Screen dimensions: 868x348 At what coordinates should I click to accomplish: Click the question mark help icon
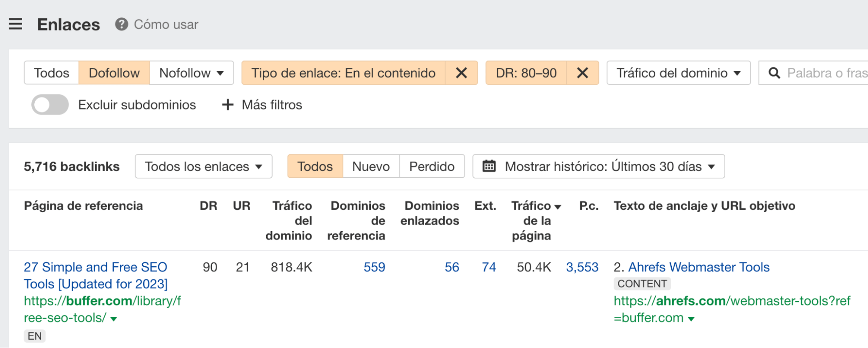[122, 24]
